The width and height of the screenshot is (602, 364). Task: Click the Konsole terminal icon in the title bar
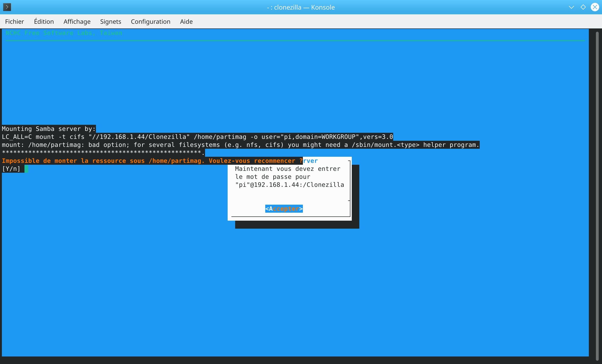7,7
